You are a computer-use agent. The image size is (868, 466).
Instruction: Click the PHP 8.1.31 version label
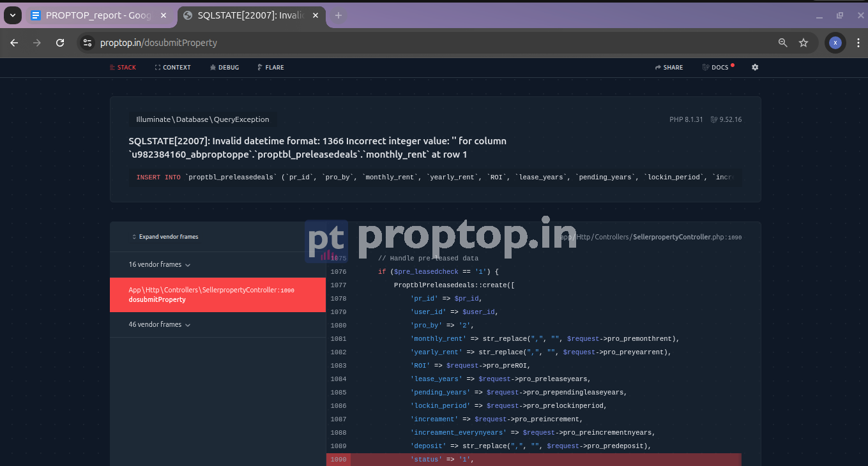tap(686, 119)
